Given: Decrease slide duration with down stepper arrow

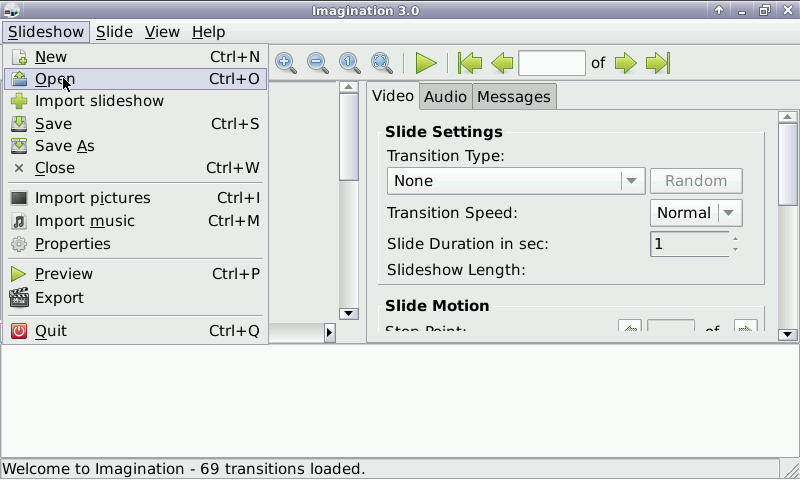Looking at the screenshot, I should pyautogui.click(x=735, y=249).
